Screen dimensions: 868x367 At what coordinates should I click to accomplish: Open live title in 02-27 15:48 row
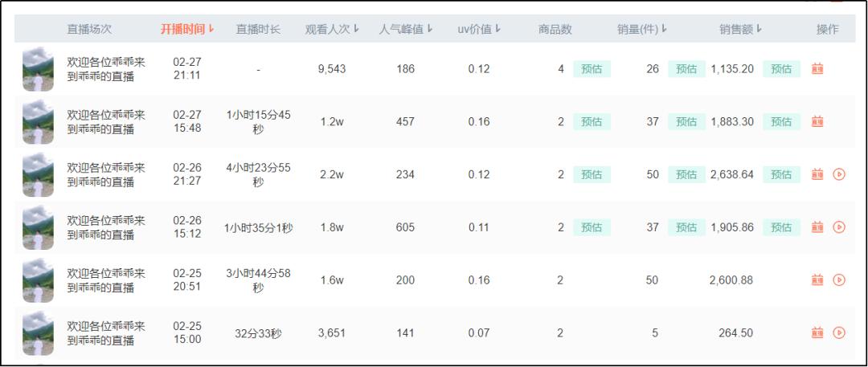tap(106, 122)
